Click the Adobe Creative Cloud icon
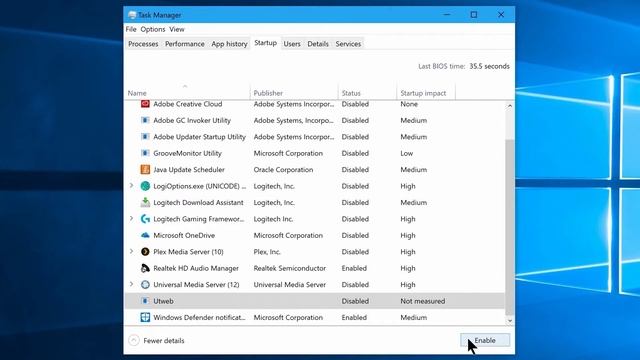 (145, 104)
